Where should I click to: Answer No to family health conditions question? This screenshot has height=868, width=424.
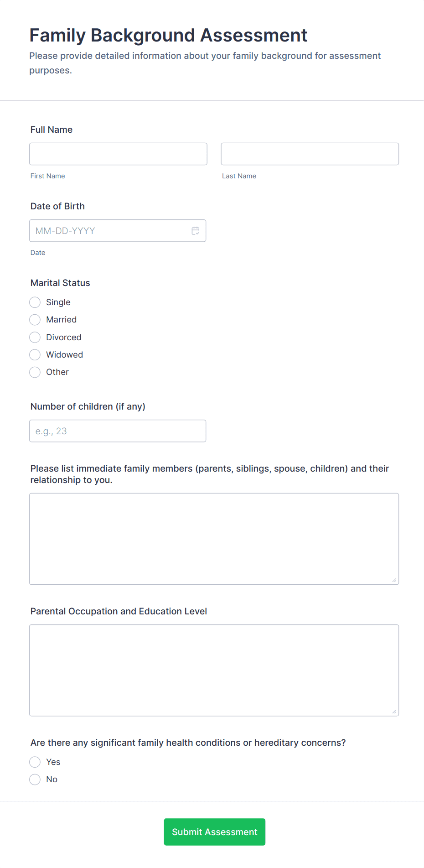point(35,779)
